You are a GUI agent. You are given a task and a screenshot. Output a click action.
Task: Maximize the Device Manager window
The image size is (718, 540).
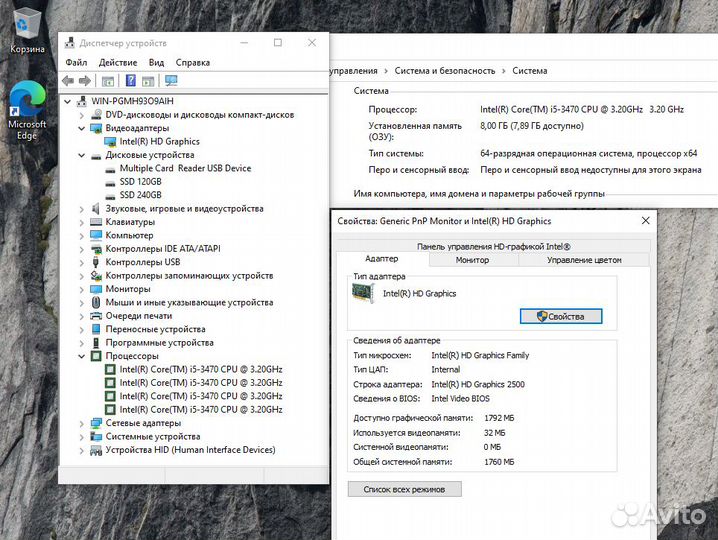pos(278,43)
